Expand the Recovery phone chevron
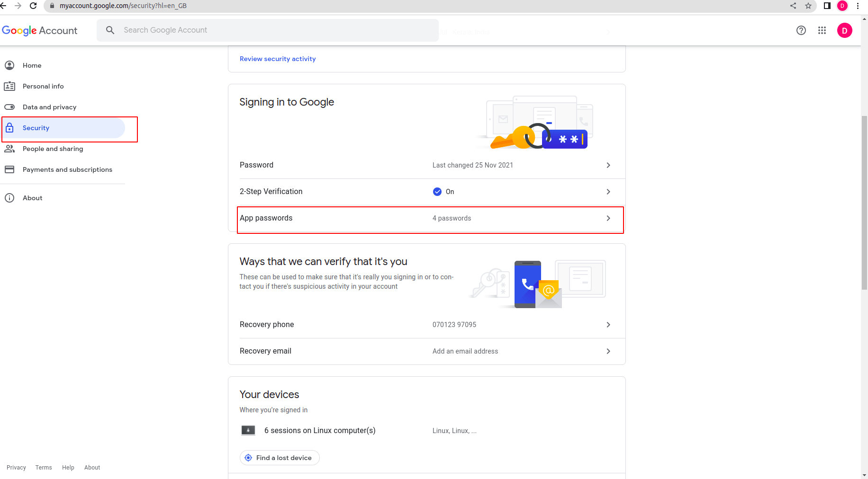The image size is (868, 479). pos(608,325)
